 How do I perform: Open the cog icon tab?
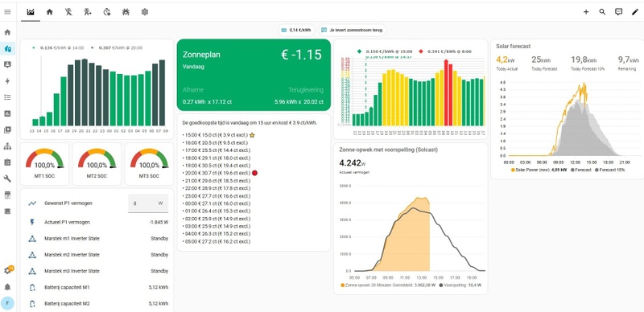point(145,12)
